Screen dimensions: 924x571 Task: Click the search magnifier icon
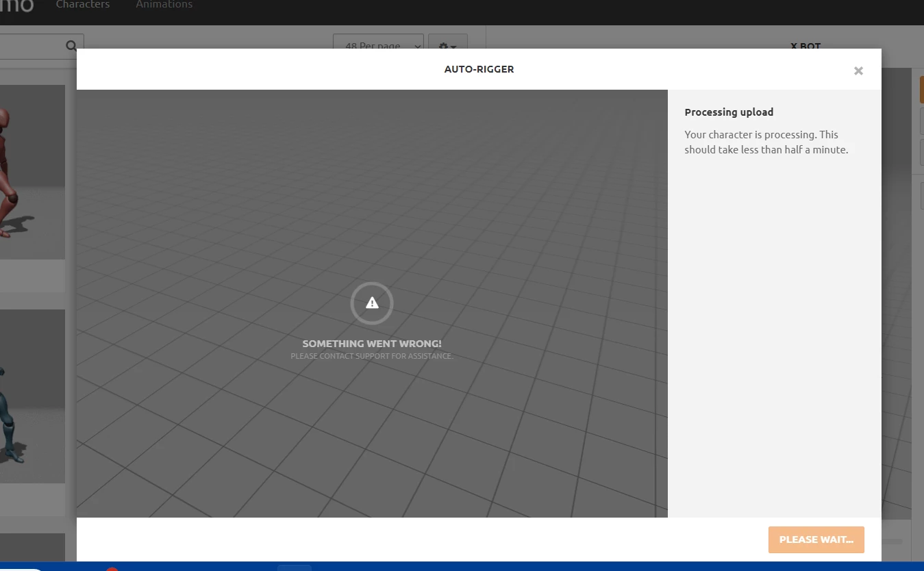point(71,46)
